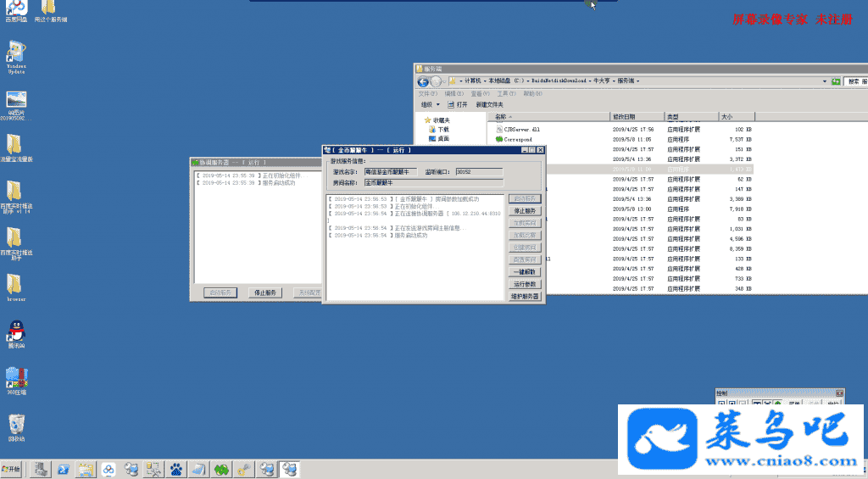The height and width of the screenshot is (479, 868).
Task: Click the Baidu paw icon in taskbar
Action: tap(176, 469)
